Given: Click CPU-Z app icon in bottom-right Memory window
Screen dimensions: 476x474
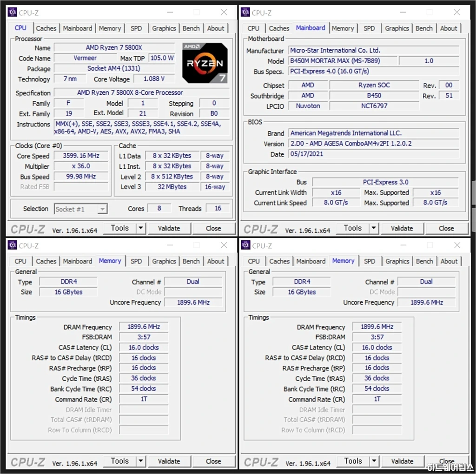Looking at the screenshot, I should (x=245, y=245).
